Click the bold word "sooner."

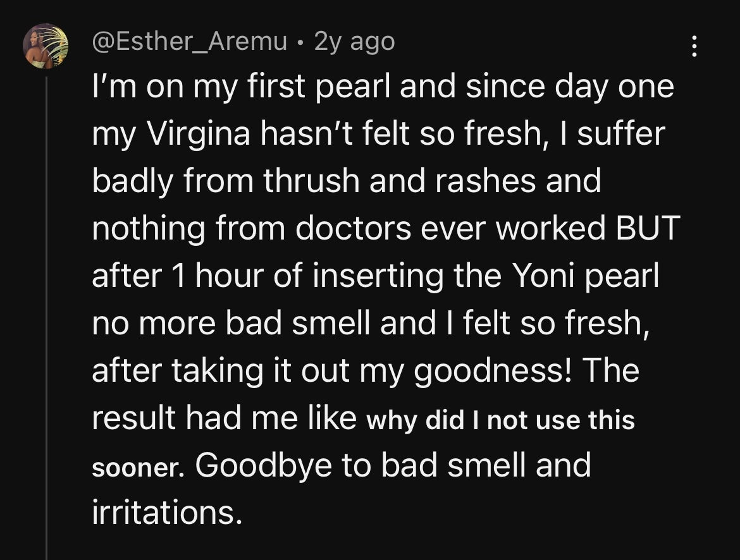(138, 468)
